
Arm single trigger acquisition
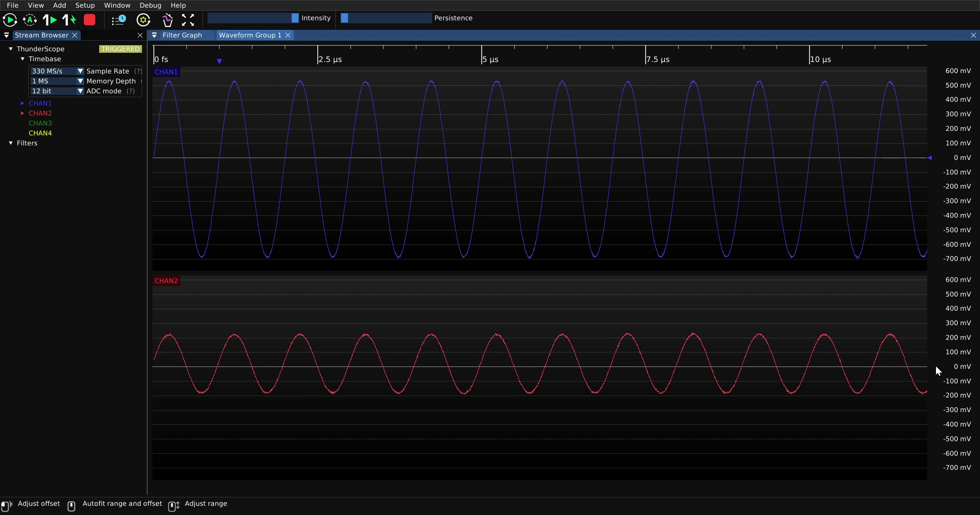(50, 20)
